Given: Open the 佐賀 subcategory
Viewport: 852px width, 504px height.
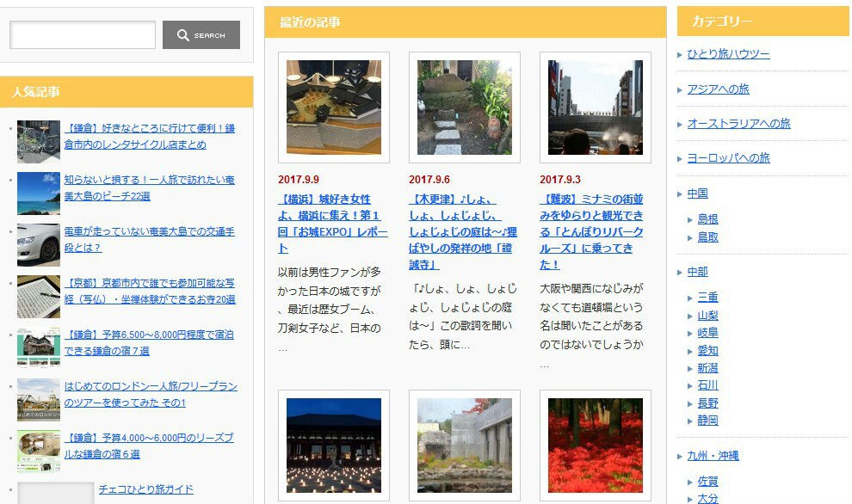Looking at the screenshot, I should [x=707, y=481].
